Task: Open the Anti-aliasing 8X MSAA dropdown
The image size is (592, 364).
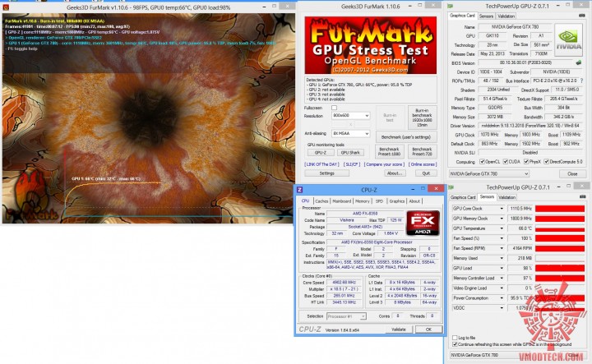Action: pyautogui.click(x=350, y=134)
